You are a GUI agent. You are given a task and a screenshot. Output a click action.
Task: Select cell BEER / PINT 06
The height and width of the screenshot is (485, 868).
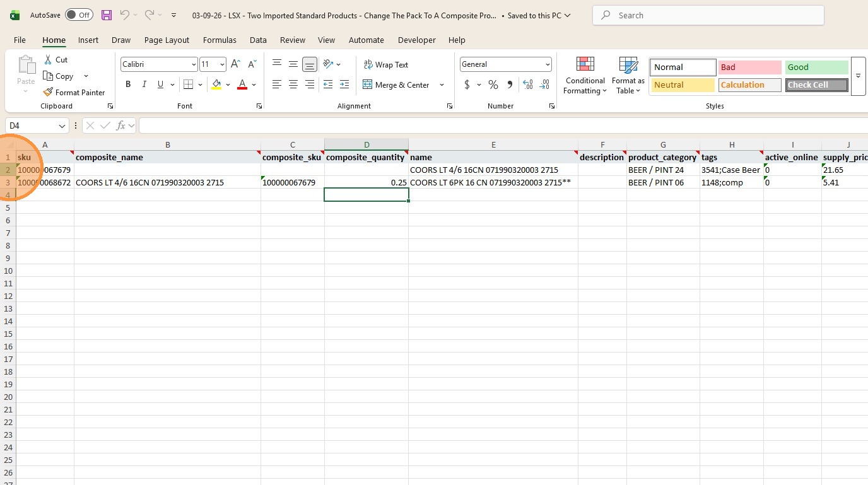point(663,182)
